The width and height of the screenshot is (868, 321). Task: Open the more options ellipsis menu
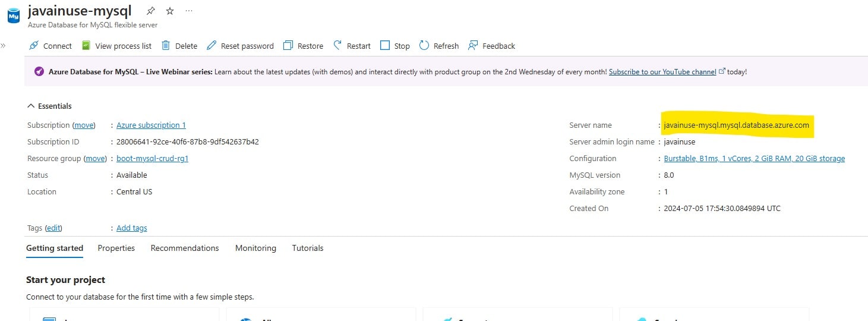(189, 11)
